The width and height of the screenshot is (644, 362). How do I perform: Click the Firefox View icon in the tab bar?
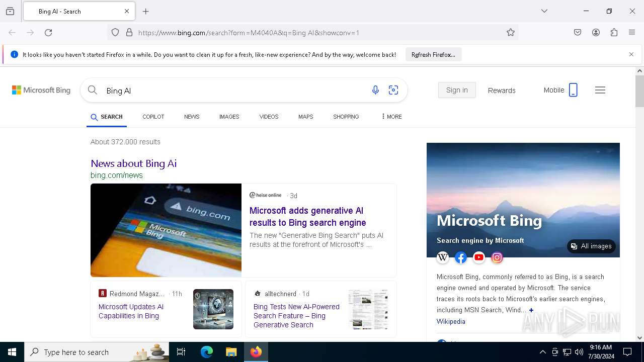tap(10, 11)
